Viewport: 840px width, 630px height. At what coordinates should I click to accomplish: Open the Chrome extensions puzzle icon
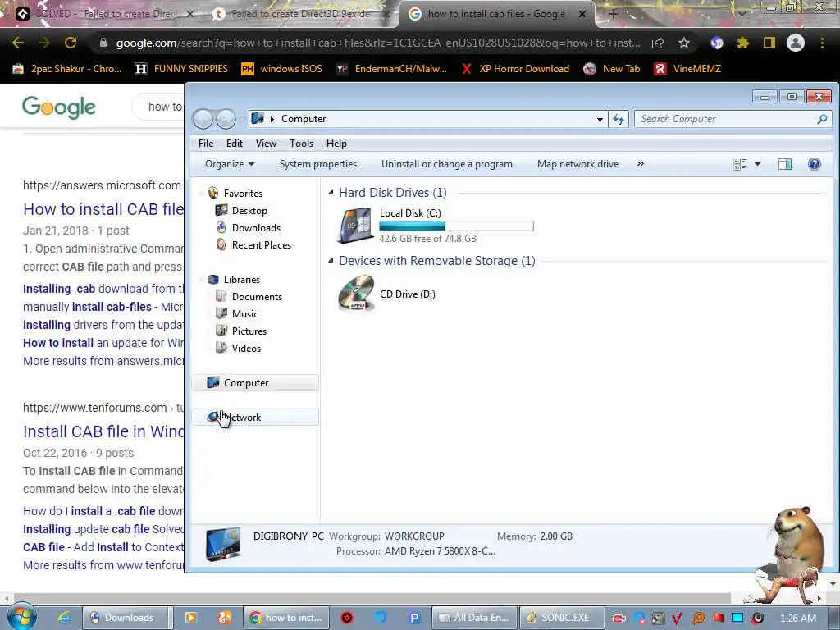pyautogui.click(x=742, y=43)
